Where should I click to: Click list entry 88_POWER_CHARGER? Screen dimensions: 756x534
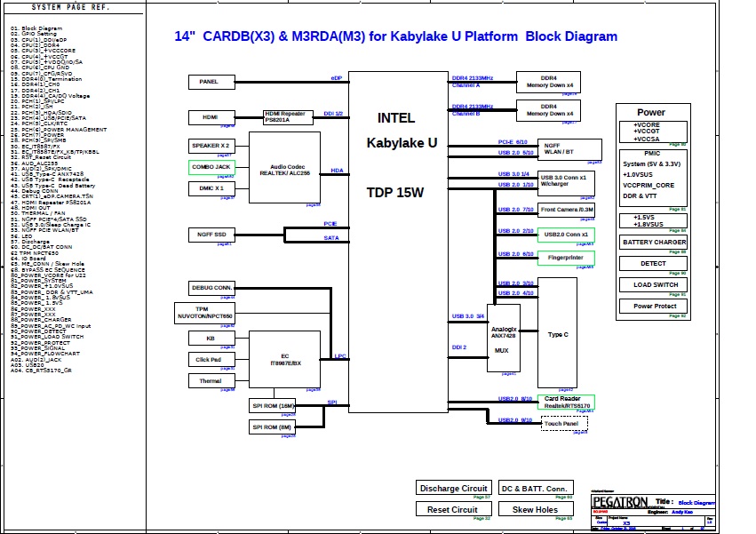[x=41, y=320]
